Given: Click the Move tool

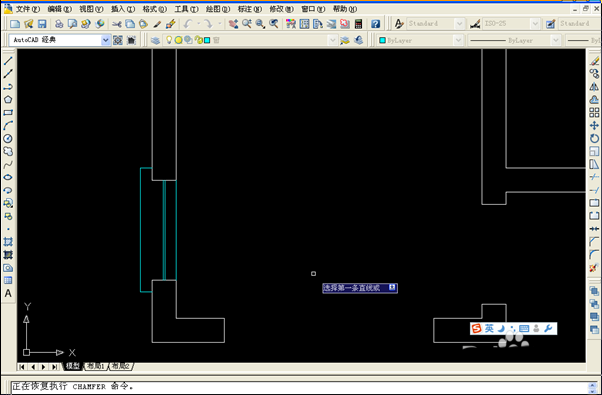Looking at the screenshot, I should [x=594, y=126].
